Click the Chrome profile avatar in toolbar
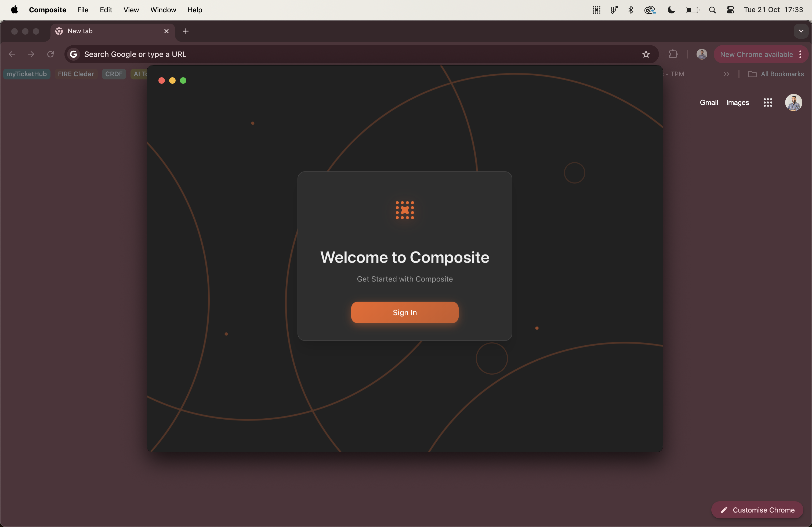 701,54
